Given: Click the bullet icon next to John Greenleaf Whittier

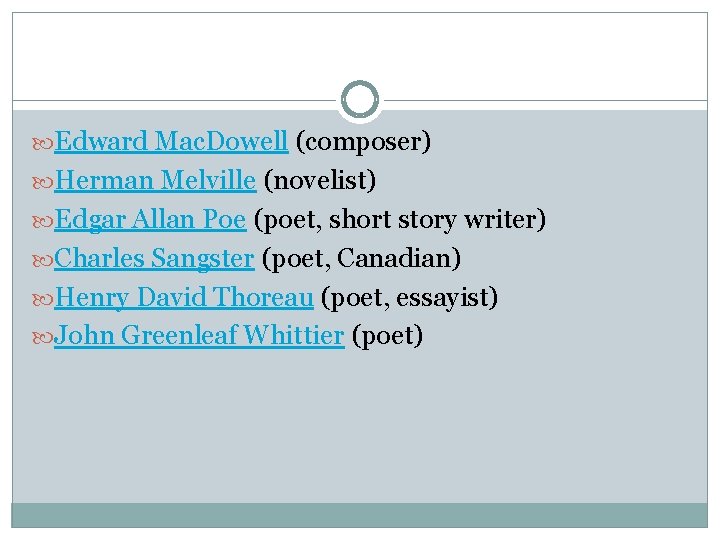Looking at the screenshot, I should click(42, 337).
